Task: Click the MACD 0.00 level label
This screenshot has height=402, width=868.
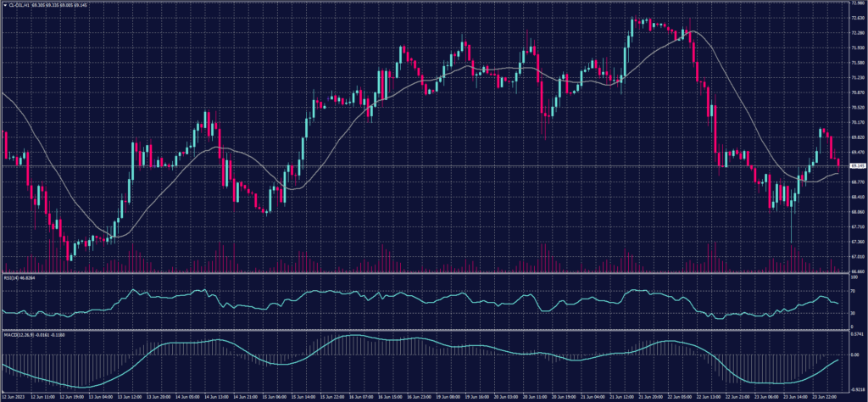Action: 854,355
